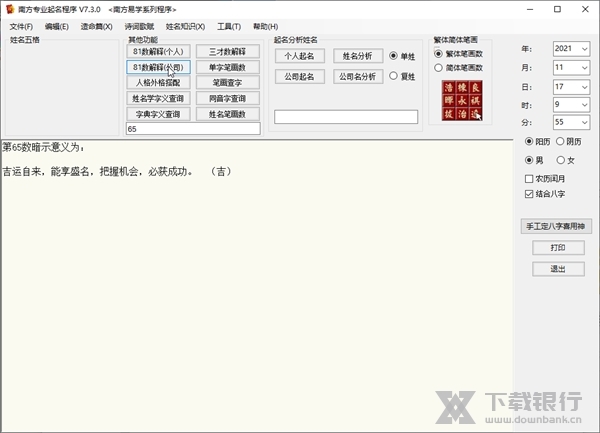
Task: Open the 文件(F) menu
Action: coord(21,26)
